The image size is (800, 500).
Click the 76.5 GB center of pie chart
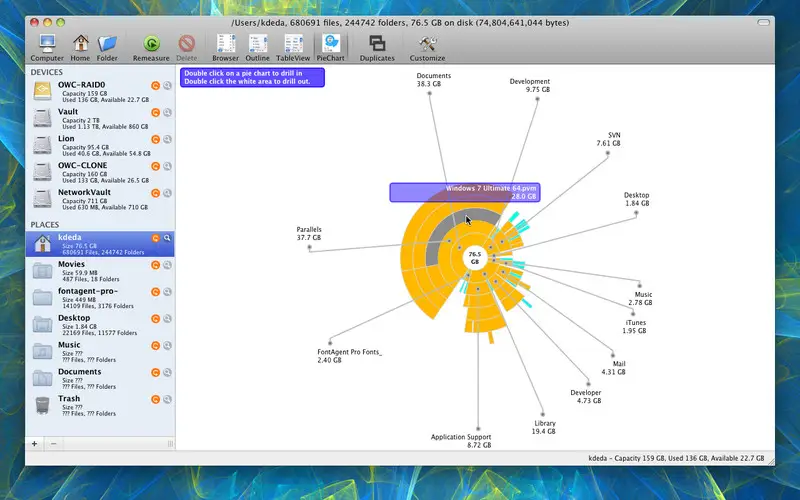coord(476,257)
